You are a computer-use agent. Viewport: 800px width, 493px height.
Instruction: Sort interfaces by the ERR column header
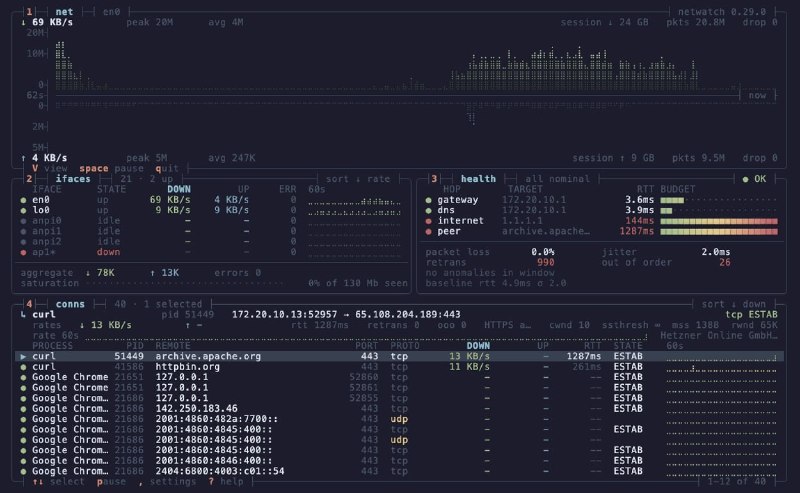tap(287, 189)
